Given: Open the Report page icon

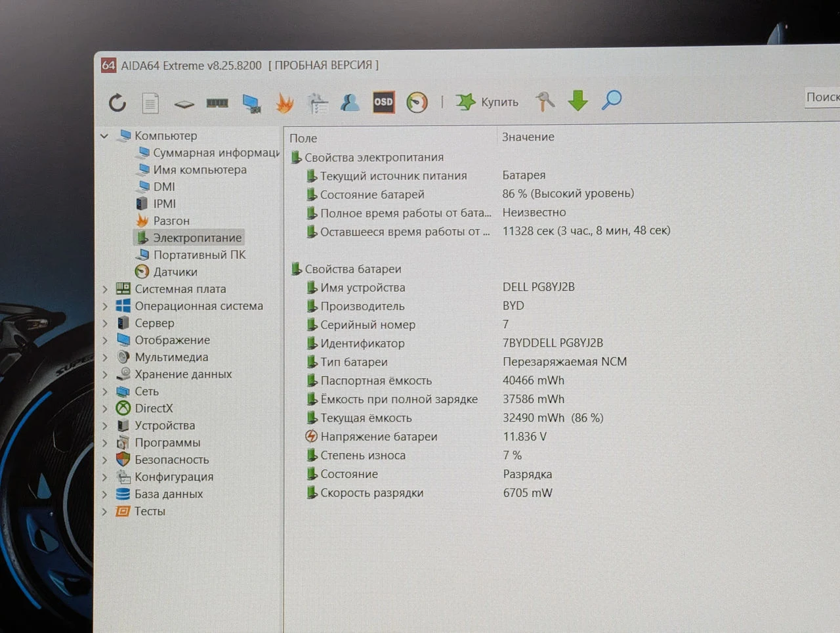Looking at the screenshot, I should coord(150,103).
